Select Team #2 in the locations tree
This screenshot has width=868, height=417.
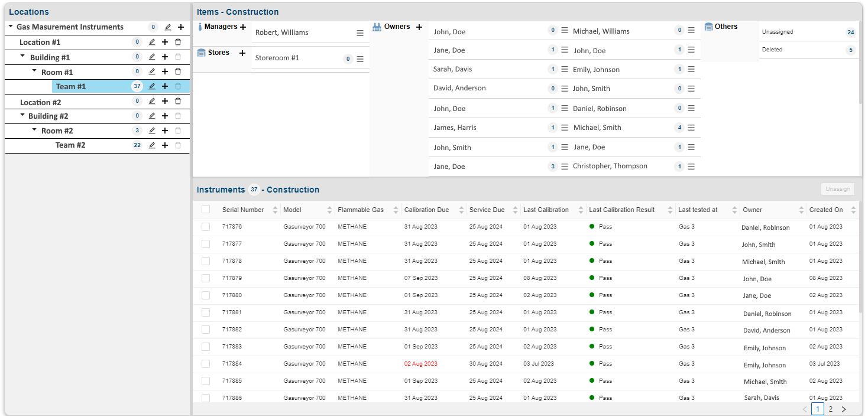[70, 145]
